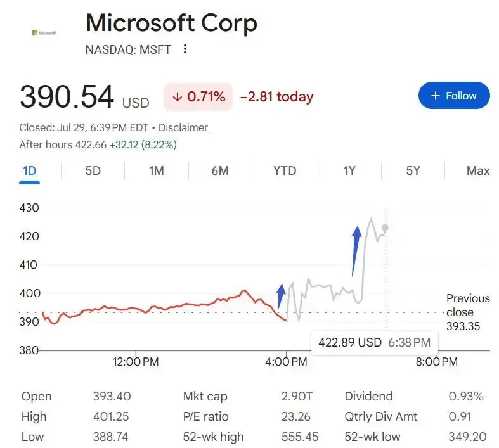Screen dimensions: 499x448
Task: Click the gray hover point on chart
Action: coord(385,227)
